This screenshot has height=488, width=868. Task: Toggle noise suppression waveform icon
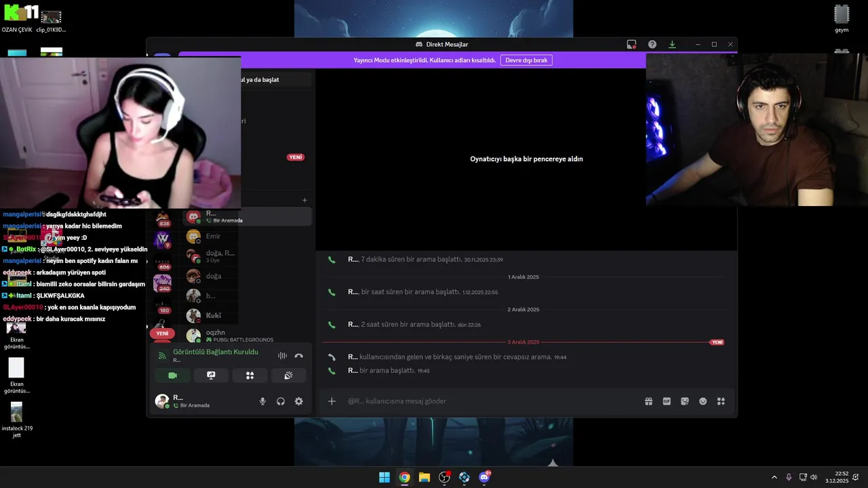(282, 355)
